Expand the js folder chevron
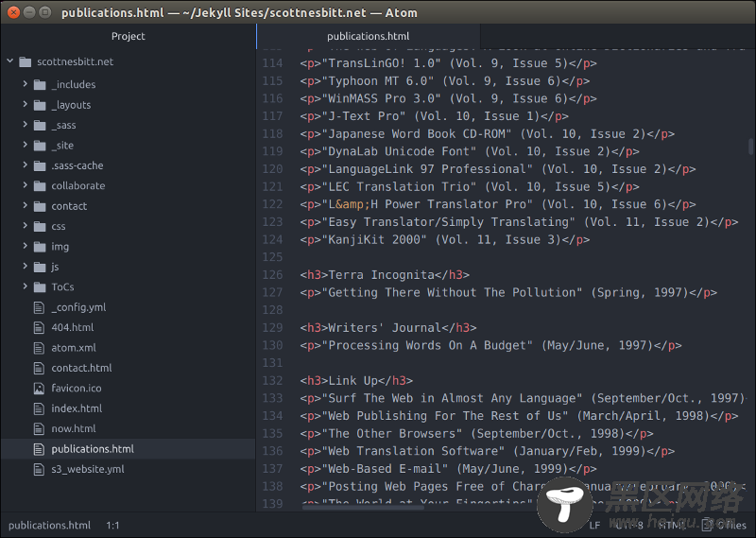756x538 pixels. tap(26, 267)
